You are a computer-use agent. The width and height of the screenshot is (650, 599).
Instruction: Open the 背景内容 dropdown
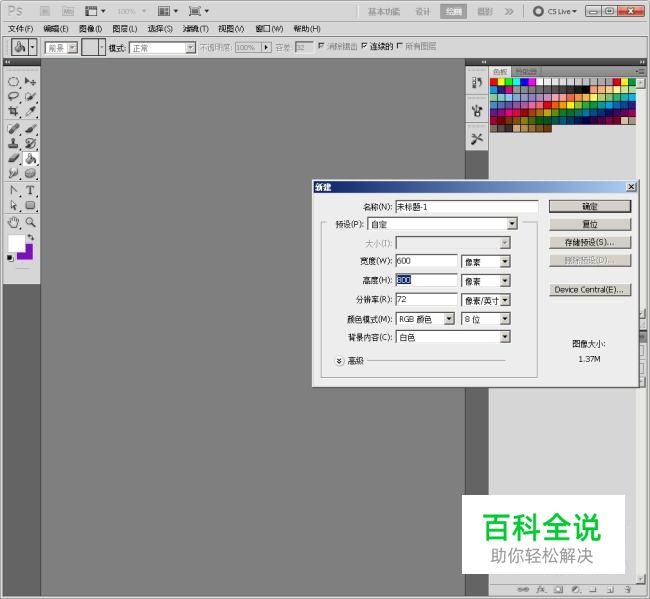click(504, 337)
